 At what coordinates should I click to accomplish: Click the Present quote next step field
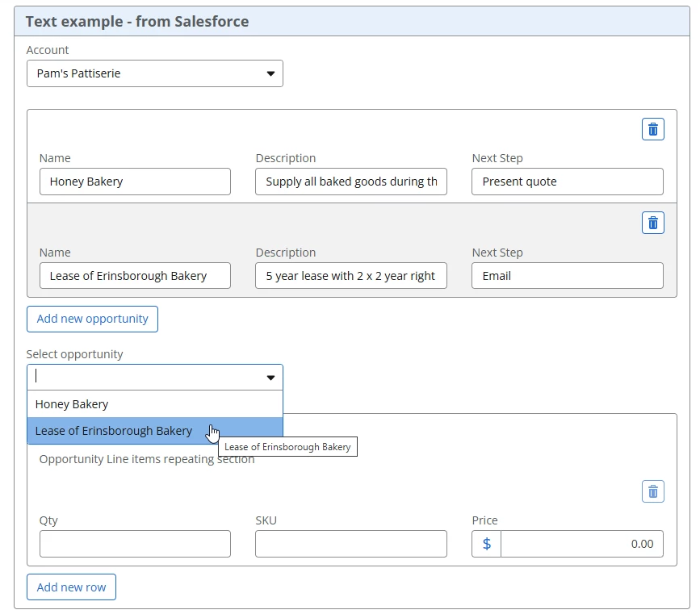[x=567, y=182]
